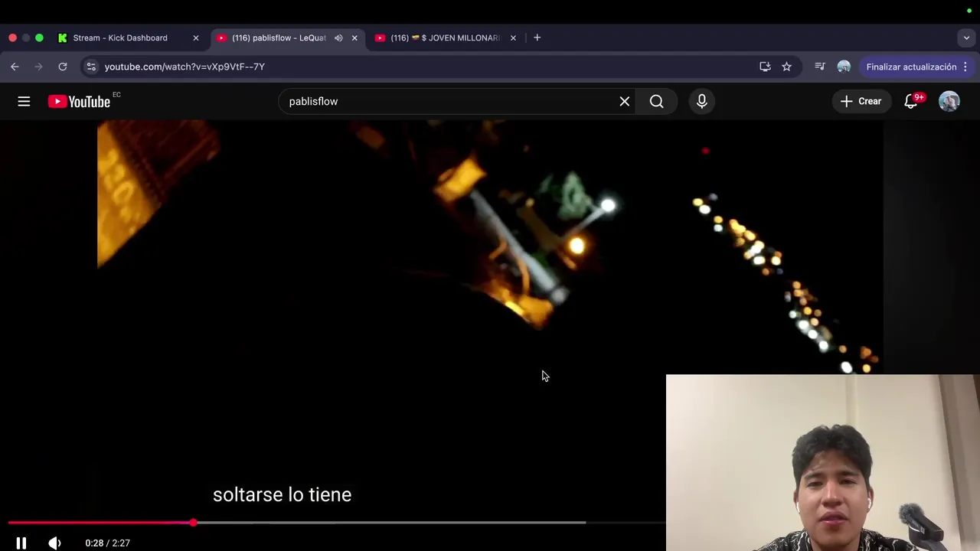
Task: Open the media controls icon
Action: click(x=820, y=67)
